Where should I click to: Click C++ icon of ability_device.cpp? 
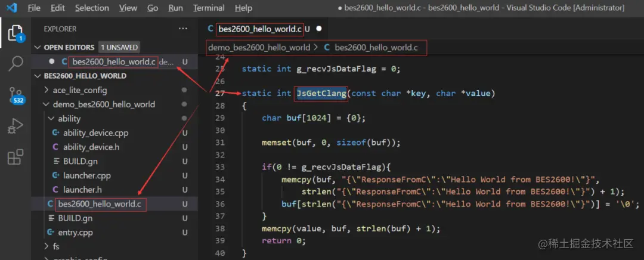click(x=55, y=133)
